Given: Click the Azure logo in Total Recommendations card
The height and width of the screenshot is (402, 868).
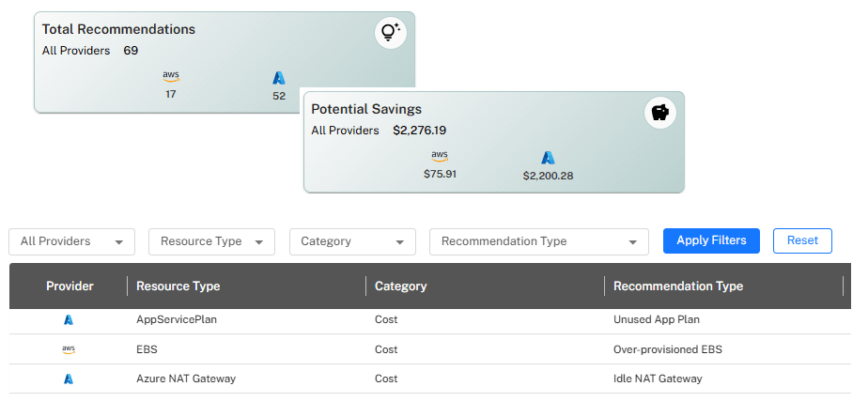Looking at the screenshot, I should pyautogui.click(x=279, y=78).
